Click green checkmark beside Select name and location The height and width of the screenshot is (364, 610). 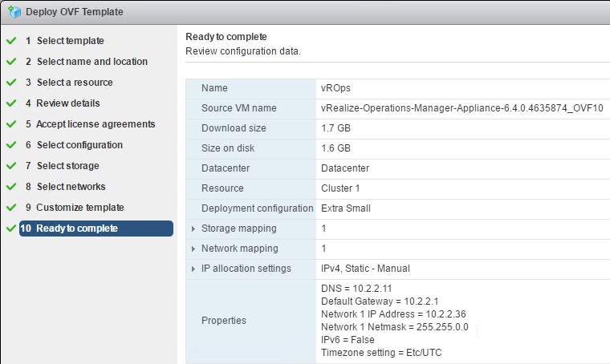tap(11, 62)
